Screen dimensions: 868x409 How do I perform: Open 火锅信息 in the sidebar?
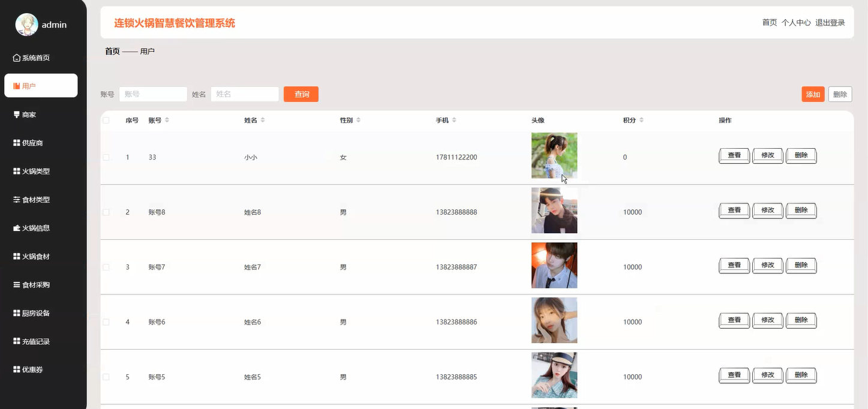31,228
